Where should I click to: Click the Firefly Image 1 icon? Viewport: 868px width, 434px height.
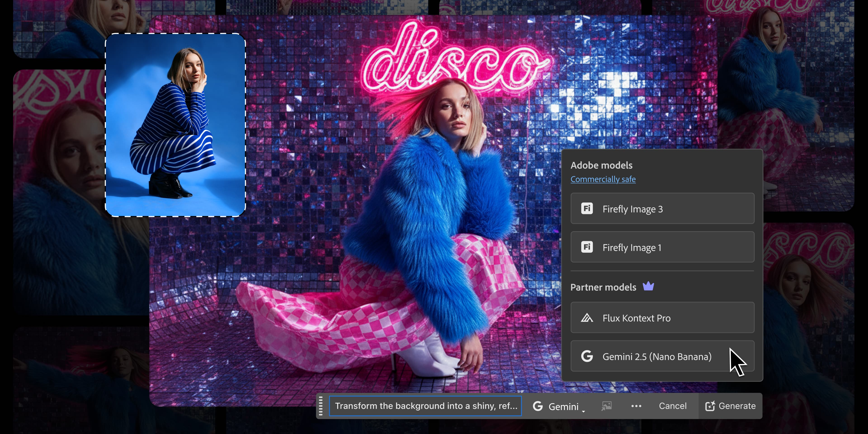pos(587,247)
